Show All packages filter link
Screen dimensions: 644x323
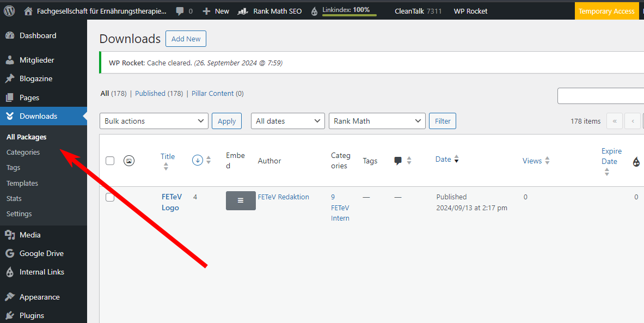coord(105,94)
